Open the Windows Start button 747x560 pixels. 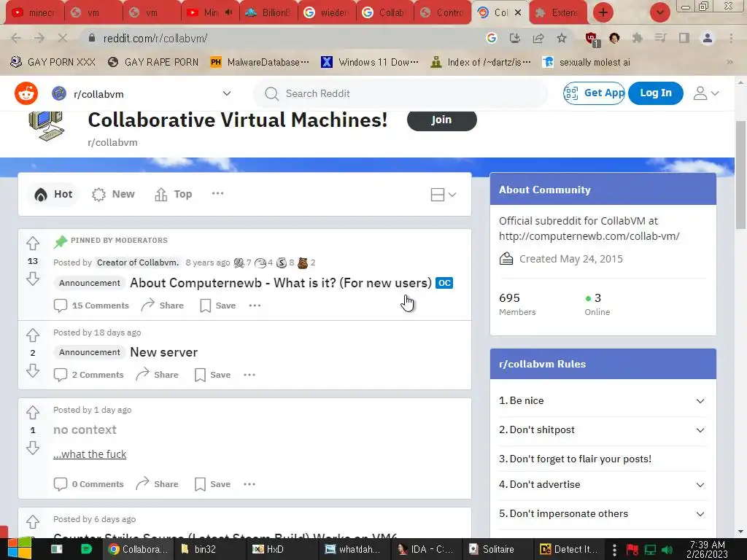pos(18,548)
